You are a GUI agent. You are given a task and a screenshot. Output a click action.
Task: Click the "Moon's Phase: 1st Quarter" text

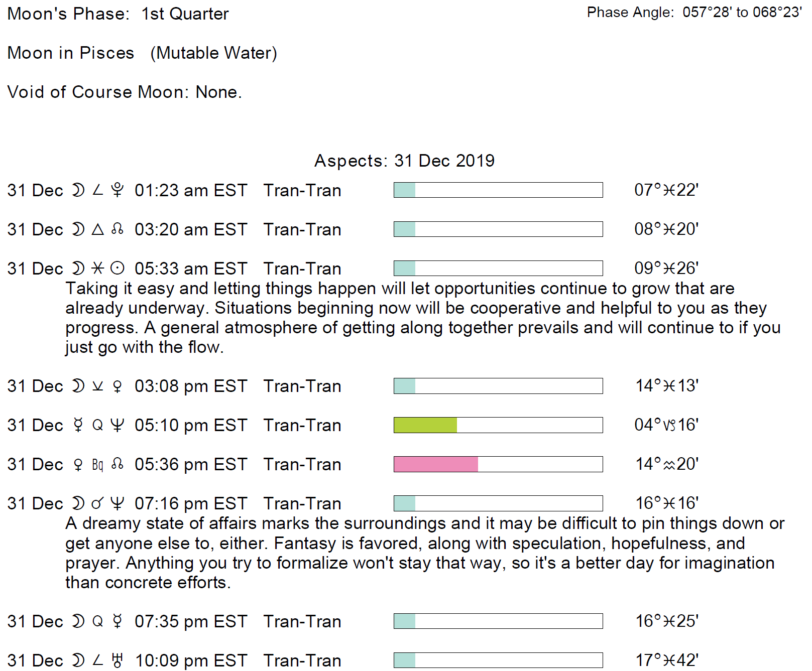(x=118, y=14)
